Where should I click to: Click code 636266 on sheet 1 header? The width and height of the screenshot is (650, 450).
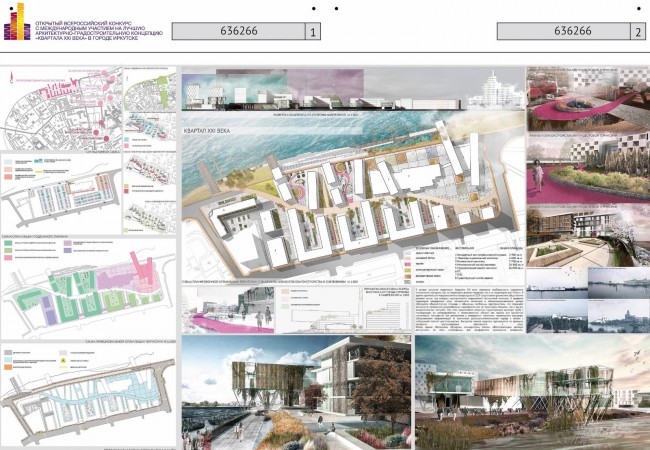click(239, 31)
